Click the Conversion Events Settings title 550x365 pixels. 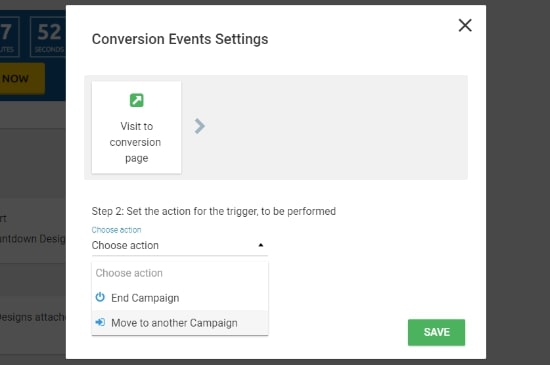click(180, 39)
